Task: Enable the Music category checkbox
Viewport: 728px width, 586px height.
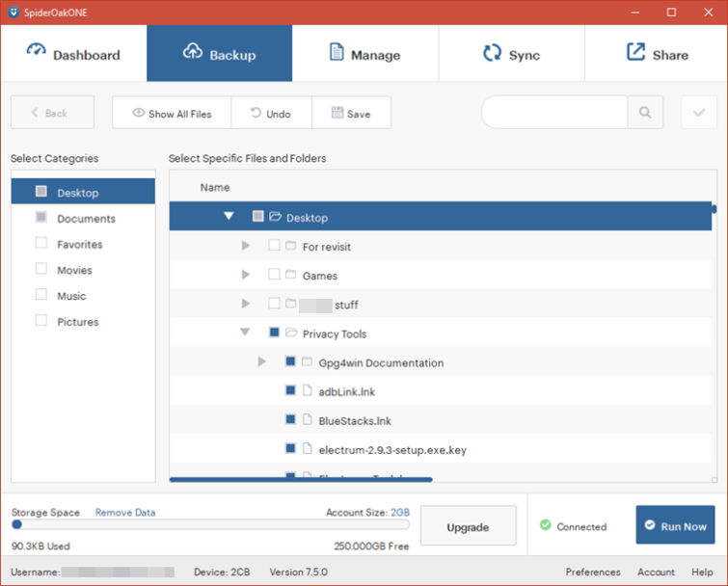Action: 41,294
